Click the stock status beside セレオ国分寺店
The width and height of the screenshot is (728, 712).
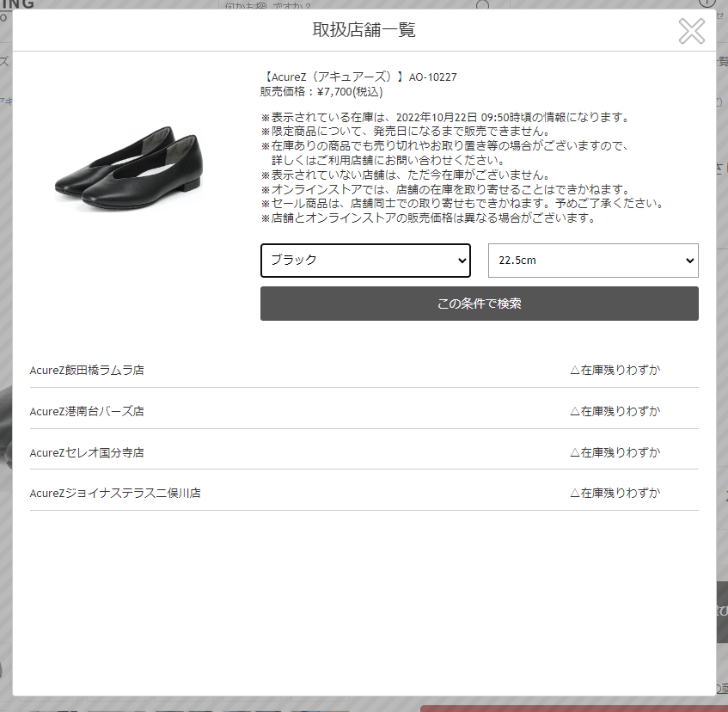coord(615,452)
